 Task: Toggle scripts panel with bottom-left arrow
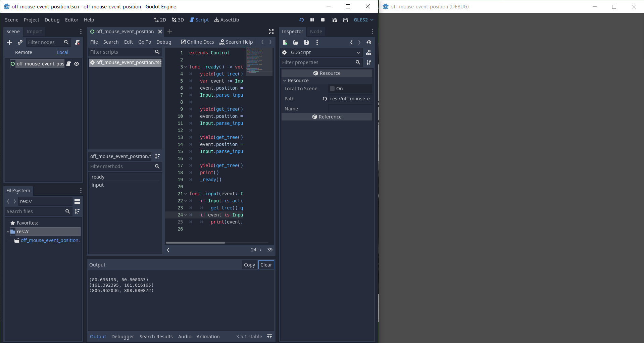click(x=168, y=250)
